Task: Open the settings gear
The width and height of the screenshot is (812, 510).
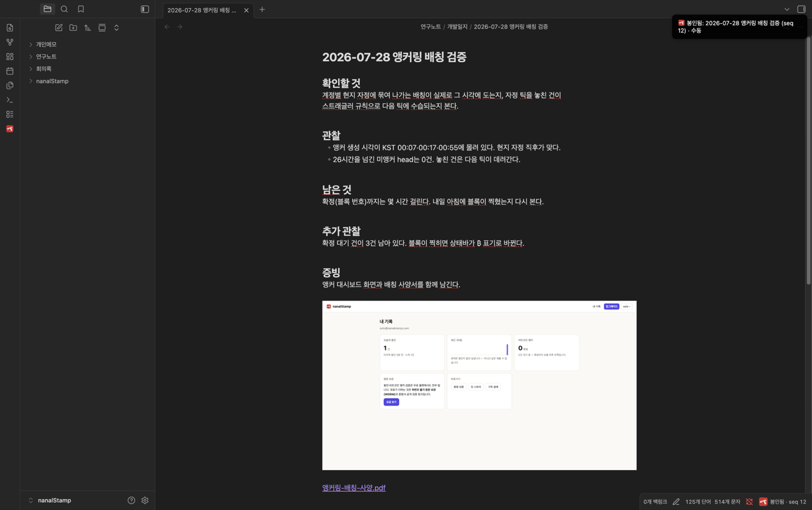Action: tap(145, 500)
